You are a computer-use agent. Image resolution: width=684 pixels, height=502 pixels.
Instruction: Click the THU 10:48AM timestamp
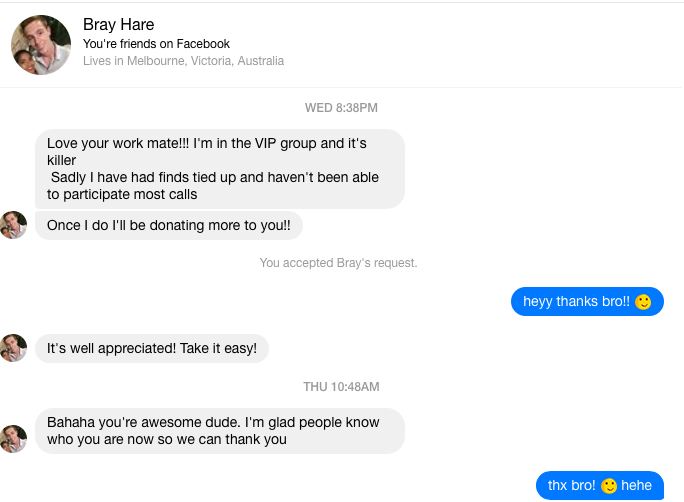tap(341, 387)
